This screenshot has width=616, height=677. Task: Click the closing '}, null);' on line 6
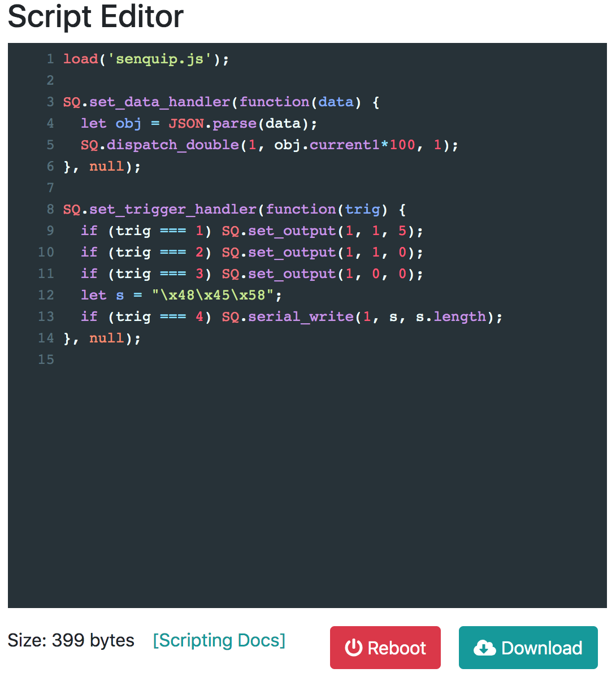coord(102,166)
